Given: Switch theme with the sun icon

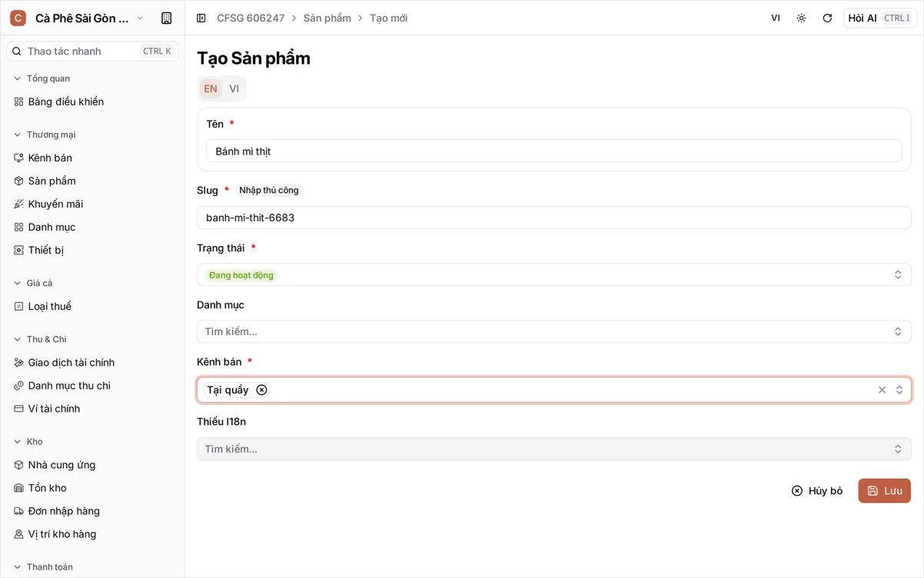Looking at the screenshot, I should 801,18.
